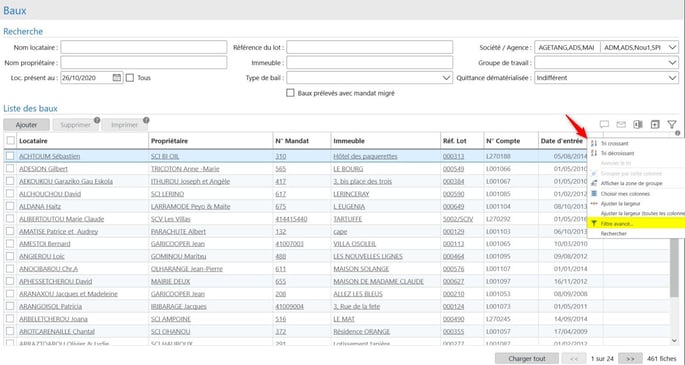This screenshot has height=365, width=685.
Task: Check the row checkbox for AMESTOI Bernard
Action: pyautogui.click(x=10, y=244)
